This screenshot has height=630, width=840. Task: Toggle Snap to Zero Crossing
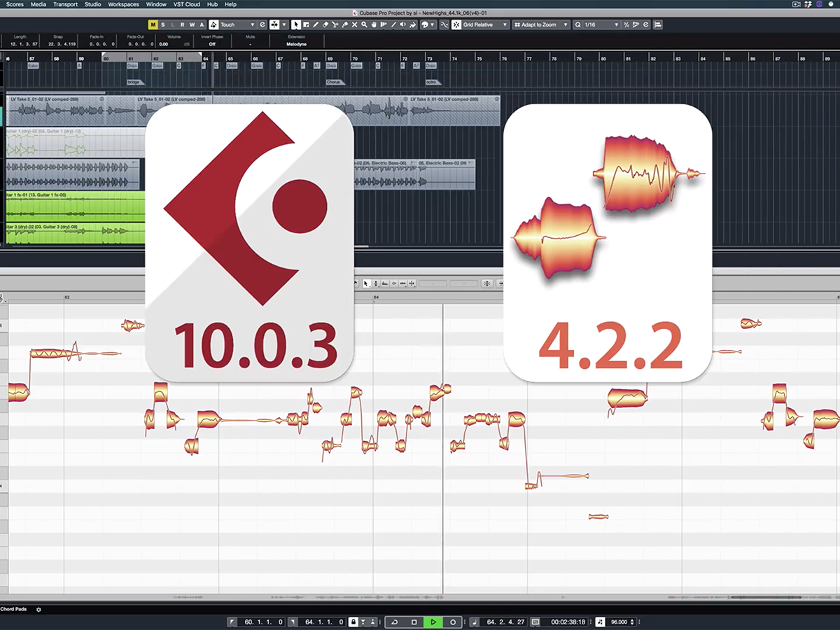(x=444, y=24)
